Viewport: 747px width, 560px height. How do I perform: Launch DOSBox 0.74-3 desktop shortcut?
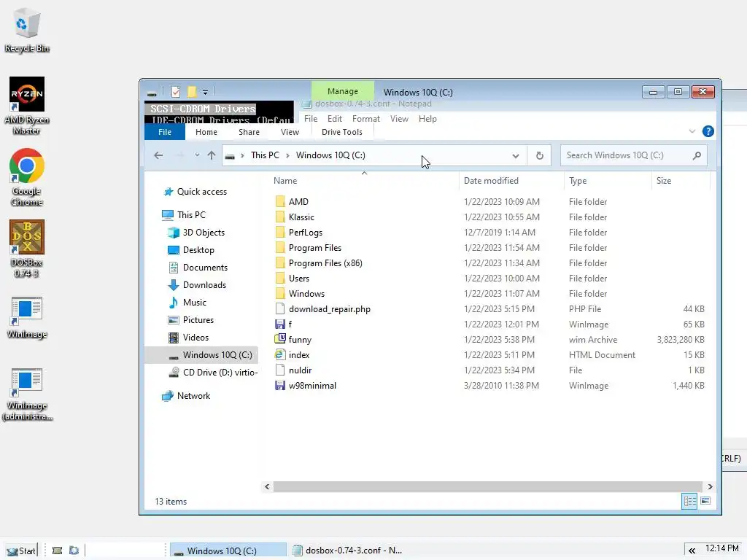click(27, 248)
